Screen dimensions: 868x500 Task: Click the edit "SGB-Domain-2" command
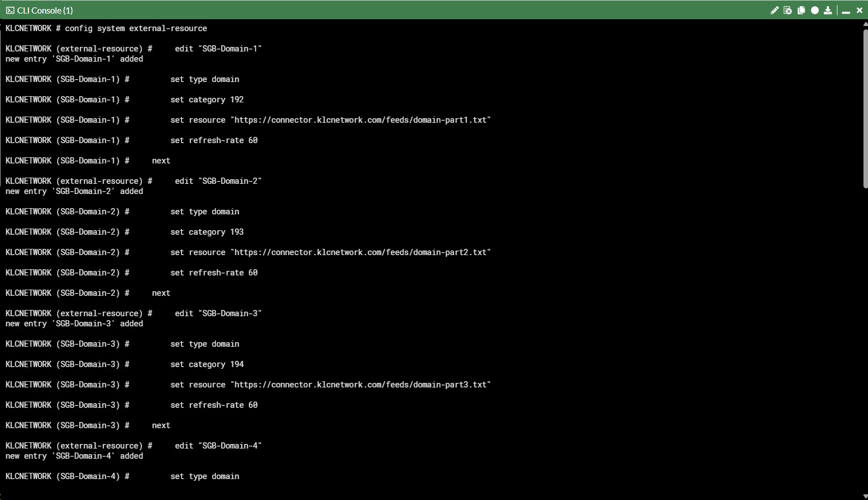tap(218, 181)
